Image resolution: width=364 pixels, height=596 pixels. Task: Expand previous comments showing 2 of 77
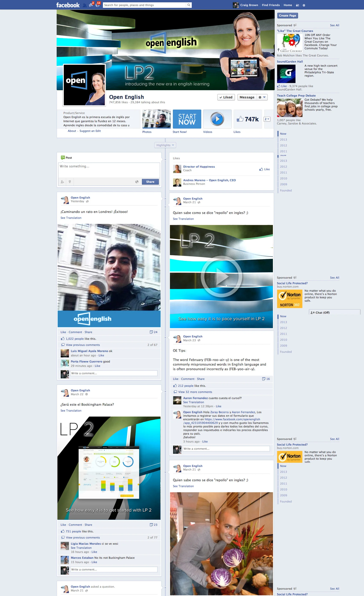83,537
